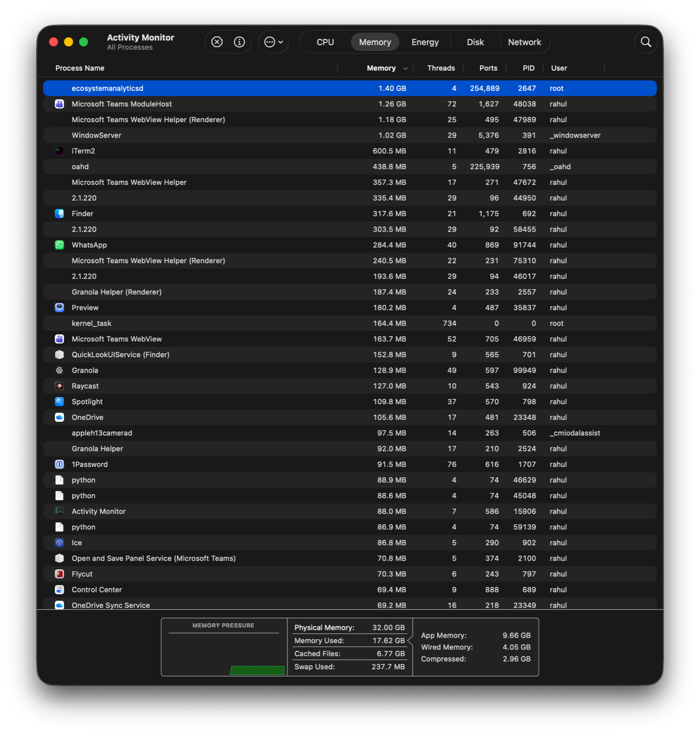Select the 2.1.220 process with PID 44950
The height and width of the screenshot is (734, 700).
pyautogui.click(x=349, y=198)
